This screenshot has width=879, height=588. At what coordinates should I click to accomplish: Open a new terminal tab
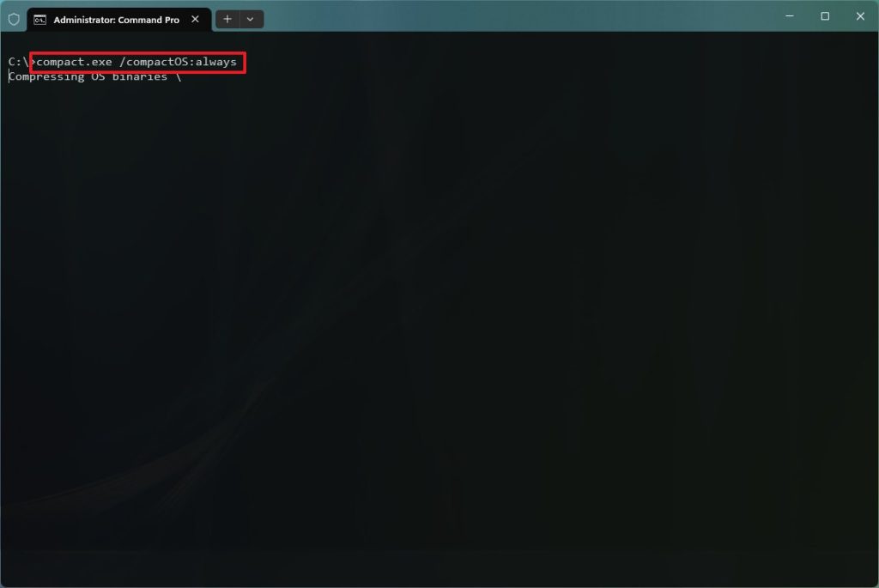pos(227,20)
